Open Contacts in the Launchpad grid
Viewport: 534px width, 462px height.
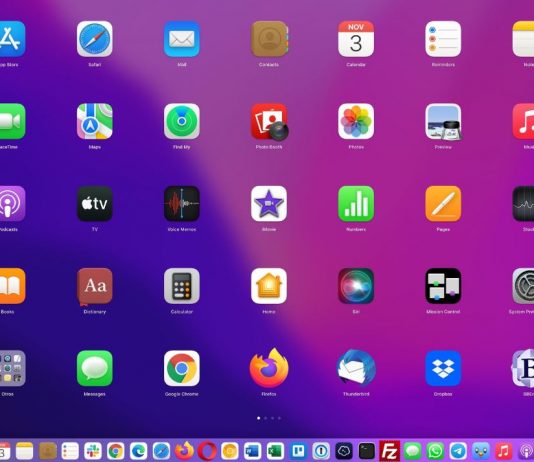[x=269, y=39]
